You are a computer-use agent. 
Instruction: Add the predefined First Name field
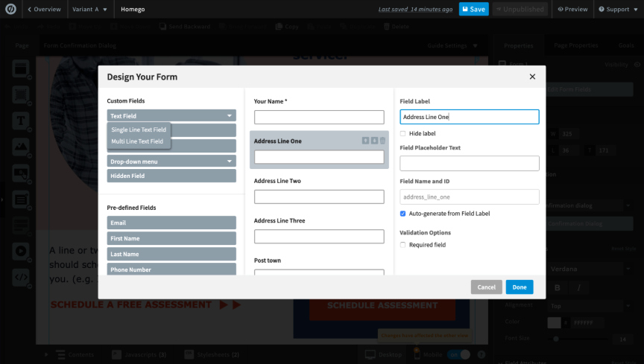point(171,238)
